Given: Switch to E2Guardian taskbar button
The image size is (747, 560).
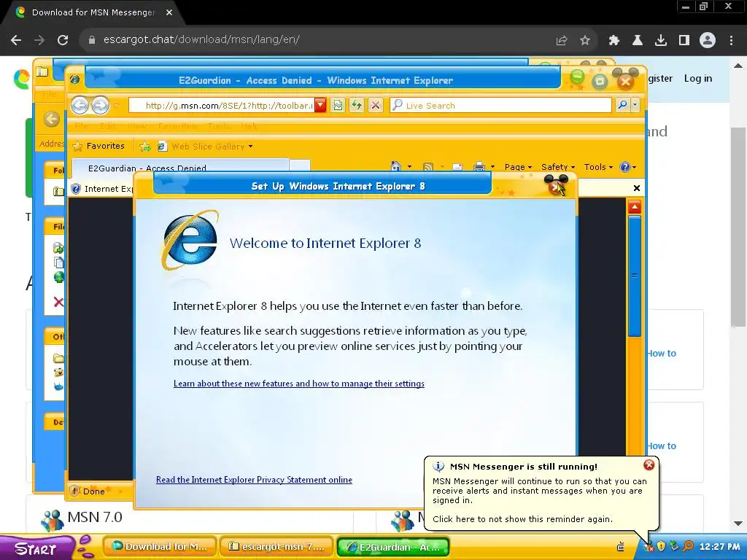Looking at the screenshot, I should (393, 547).
